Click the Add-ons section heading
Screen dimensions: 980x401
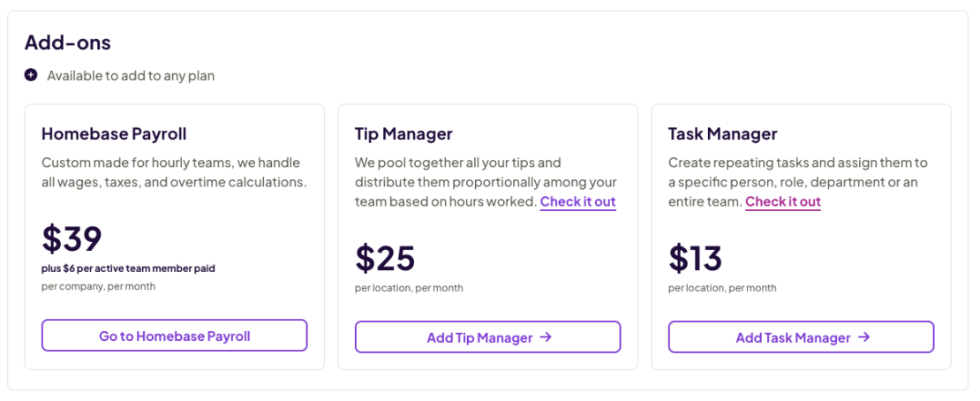pyautogui.click(x=67, y=42)
